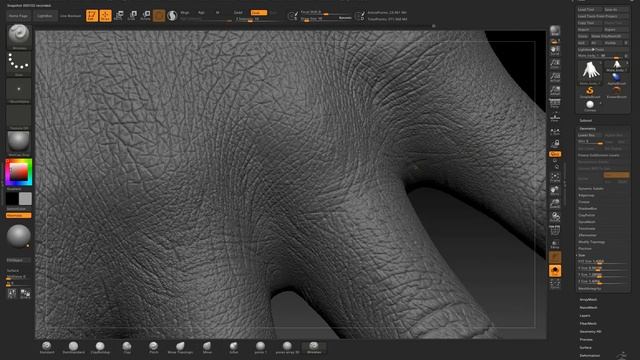This screenshot has width=640, height=360.
Task: Activate Draw mode button in top shelf
Action: click(105, 16)
